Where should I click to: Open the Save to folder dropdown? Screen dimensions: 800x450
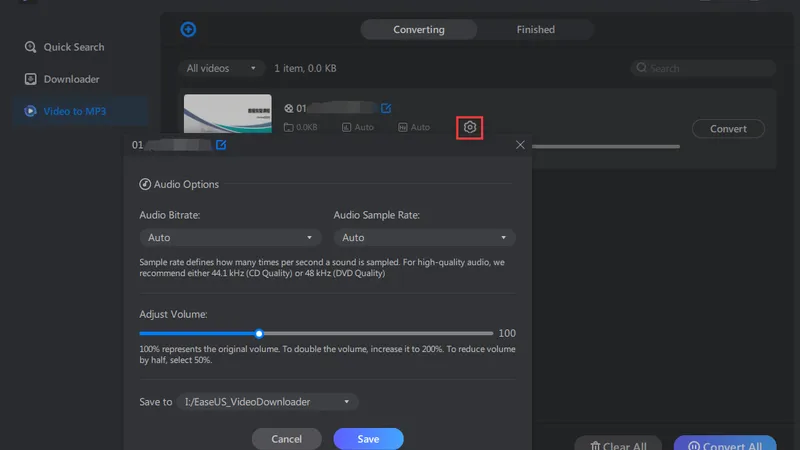(268, 402)
